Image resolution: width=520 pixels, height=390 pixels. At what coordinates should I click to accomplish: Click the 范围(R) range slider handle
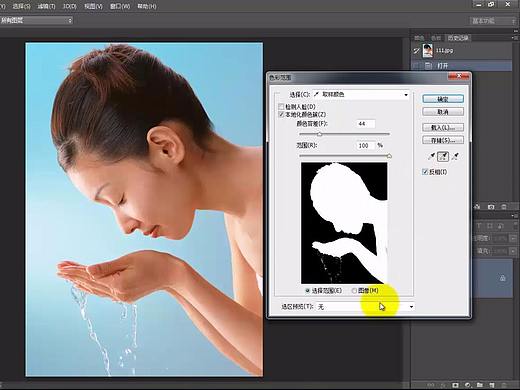coord(389,156)
